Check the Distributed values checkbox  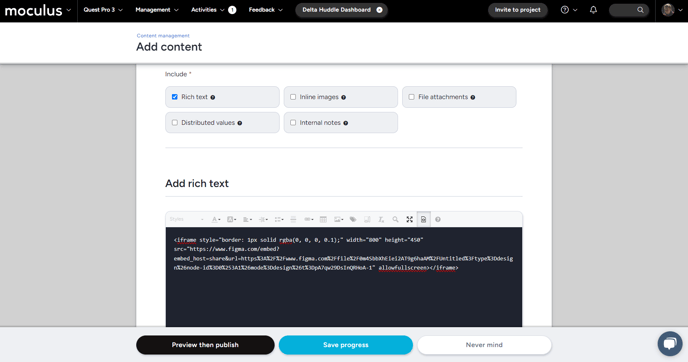[175, 122]
